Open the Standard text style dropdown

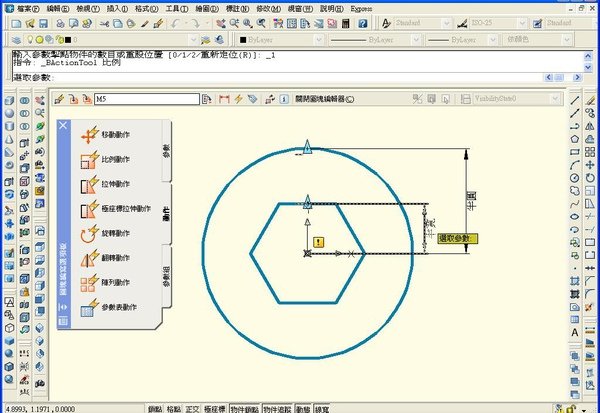tap(447, 23)
